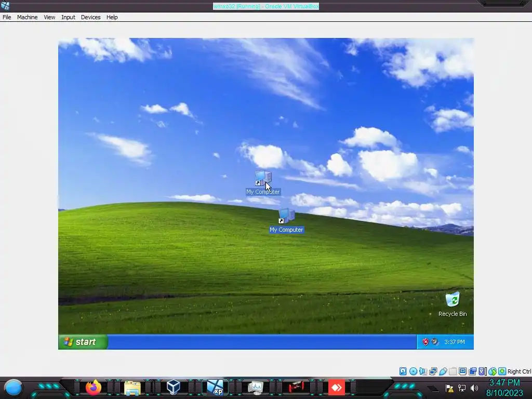Click the recording status icon
The height and width of the screenshot is (399, 532).
point(472,371)
